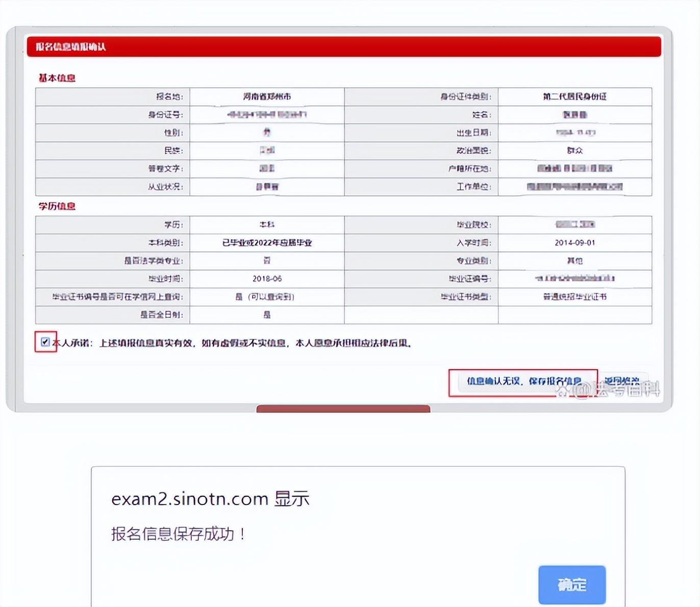The height and width of the screenshot is (607, 700).
Task: Click the 普通统招毕业证书 value
Action: [574, 297]
